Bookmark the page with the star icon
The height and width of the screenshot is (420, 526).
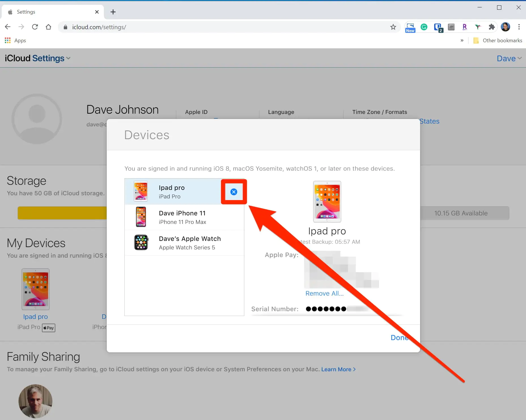393,27
